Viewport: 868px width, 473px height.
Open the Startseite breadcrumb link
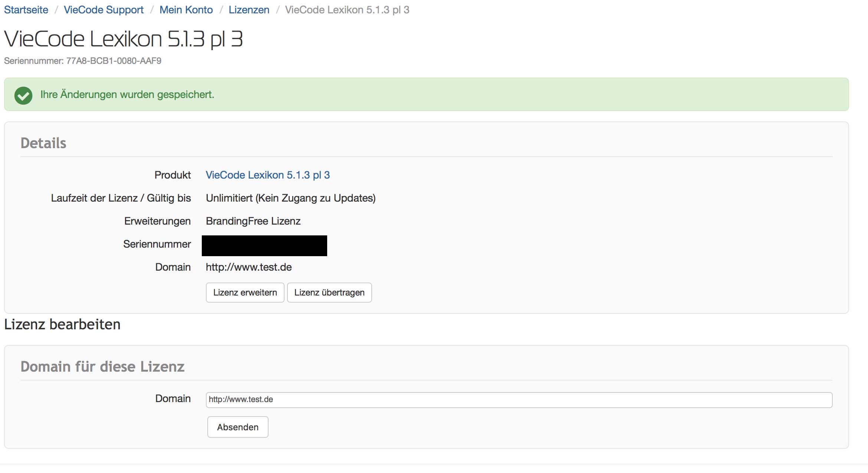(26, 10)
